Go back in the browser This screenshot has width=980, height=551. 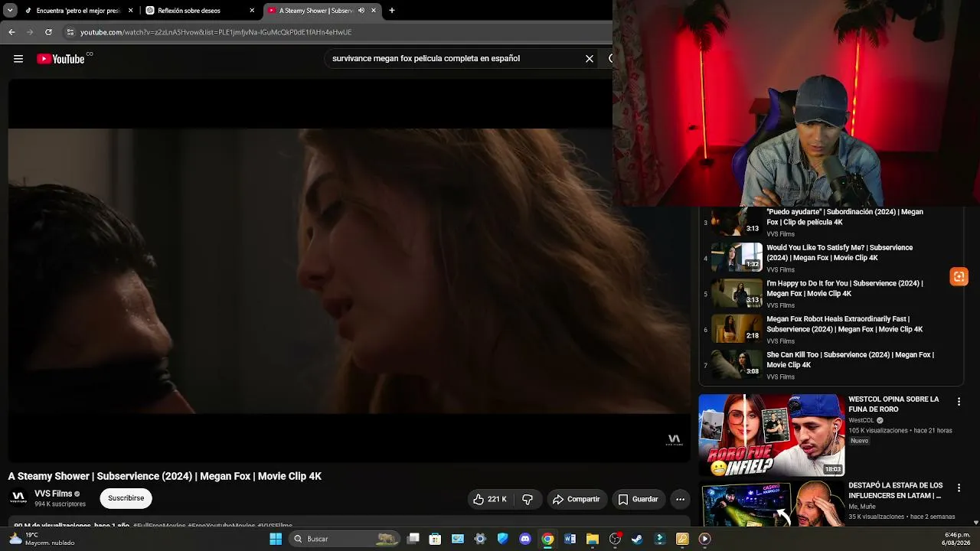click(x=11, y=32)
